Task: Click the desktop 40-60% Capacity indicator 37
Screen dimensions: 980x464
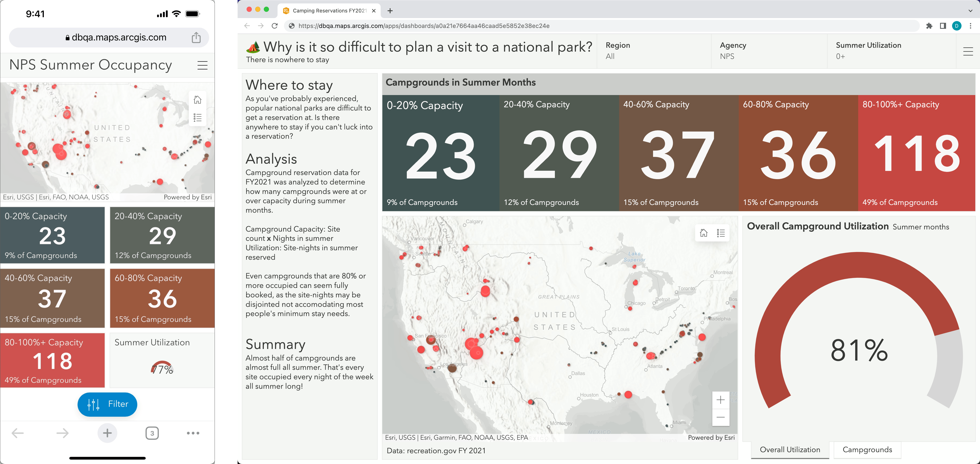Action: [x=679, y=153]
